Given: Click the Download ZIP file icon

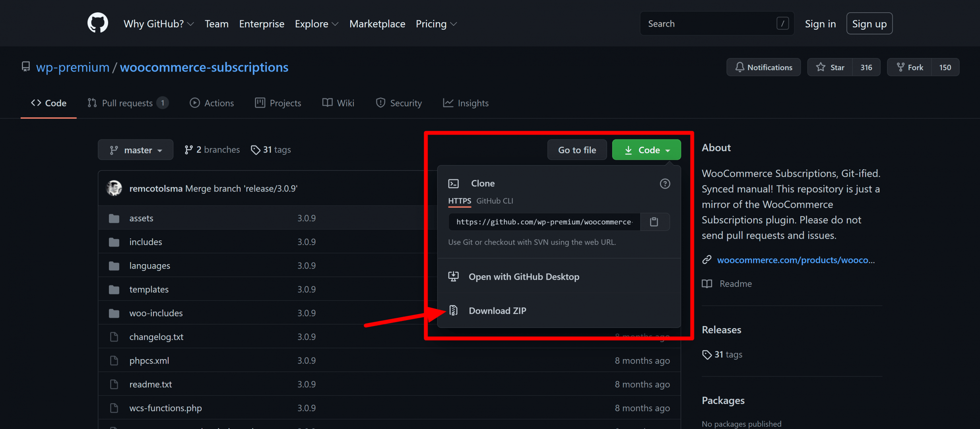Looking at the screenshot, I should click(454, 310).
